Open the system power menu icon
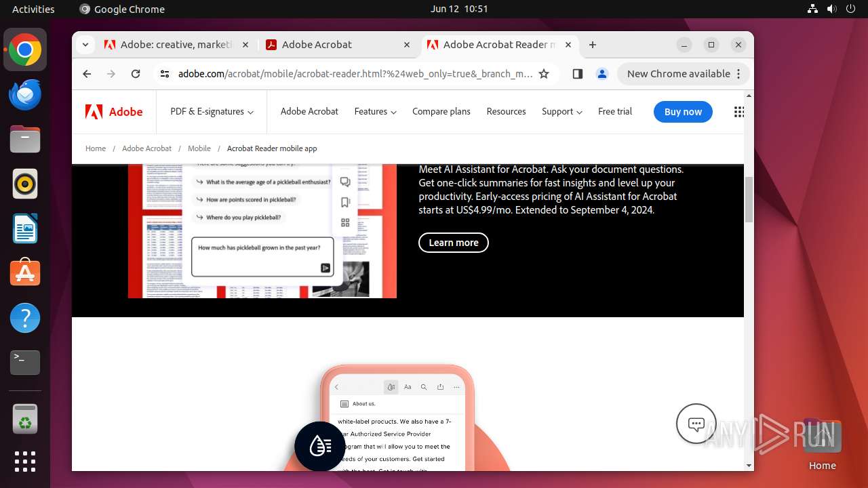 tap(850, 9)
